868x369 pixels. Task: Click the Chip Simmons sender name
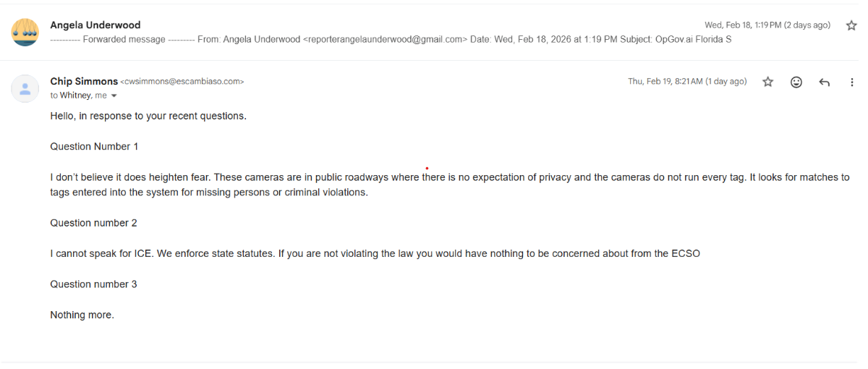(82, 82)
